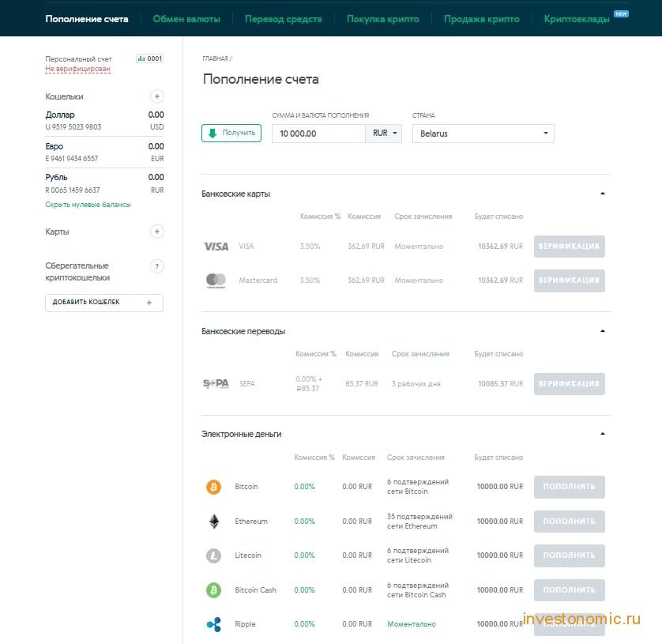Click the Ethereum diamond icon
This screenshot has height=644, width=662.
[214, 521]
